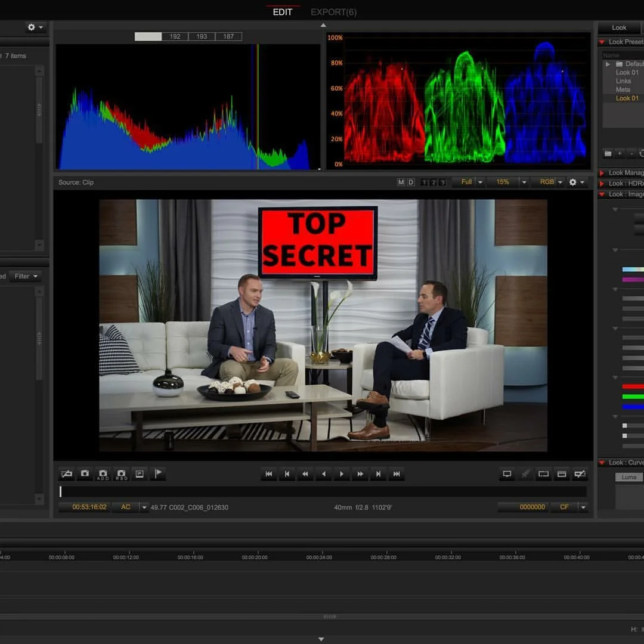Remove a look preset with minus button
This screenshot has height=644, width=644.
coord(631,154)
